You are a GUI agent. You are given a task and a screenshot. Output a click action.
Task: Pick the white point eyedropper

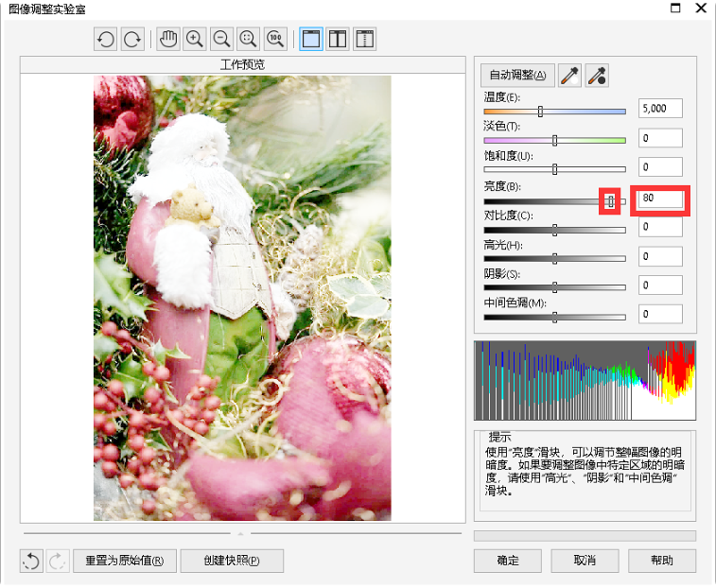click(x=569, y=76)
